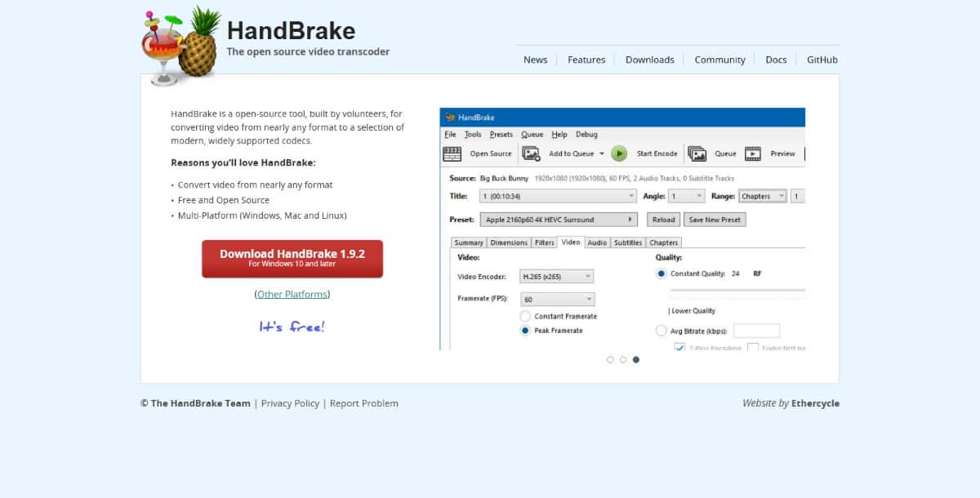Switch to the Audio tab
This screenshot has width=980, height=498.
click(x=597, y=242)
